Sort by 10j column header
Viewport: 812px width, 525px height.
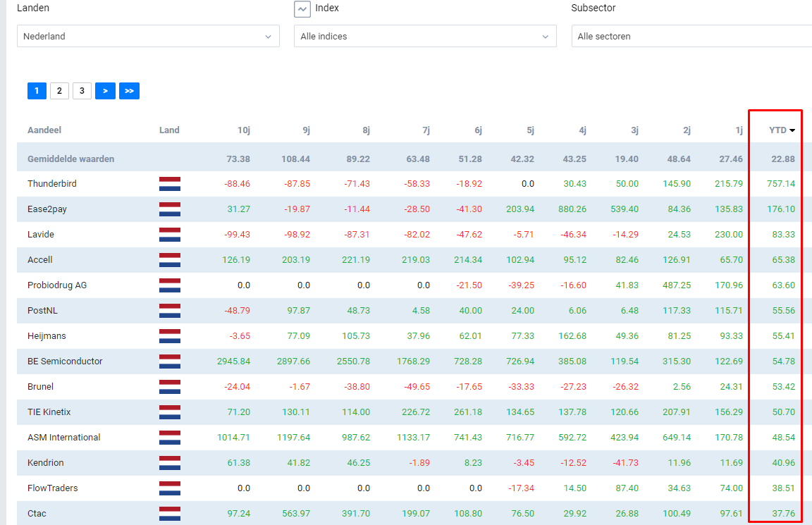(x=244, y=130)
